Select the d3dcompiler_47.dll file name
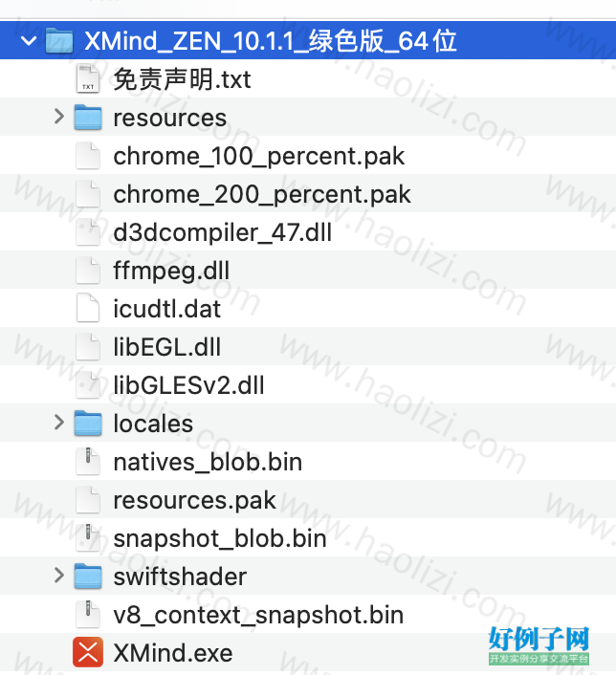616x675 pixels. coord(222,233)
